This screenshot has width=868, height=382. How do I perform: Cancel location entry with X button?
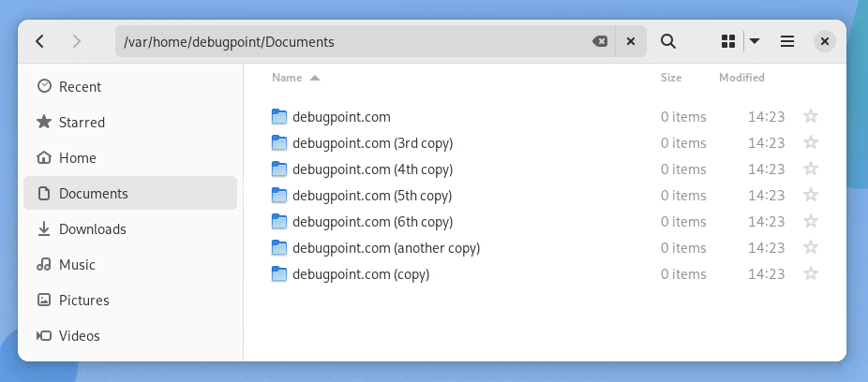point(631,41)
